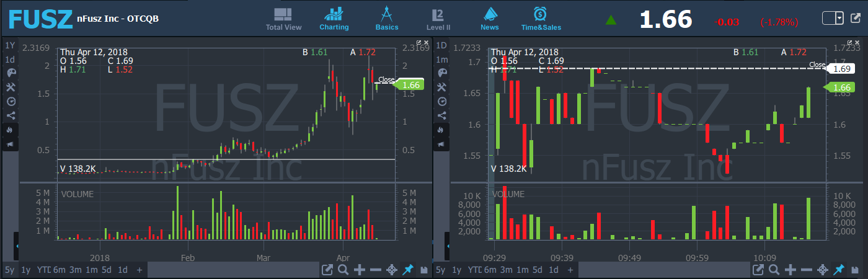Save left chart with disk icon

[x=425, y=270]
